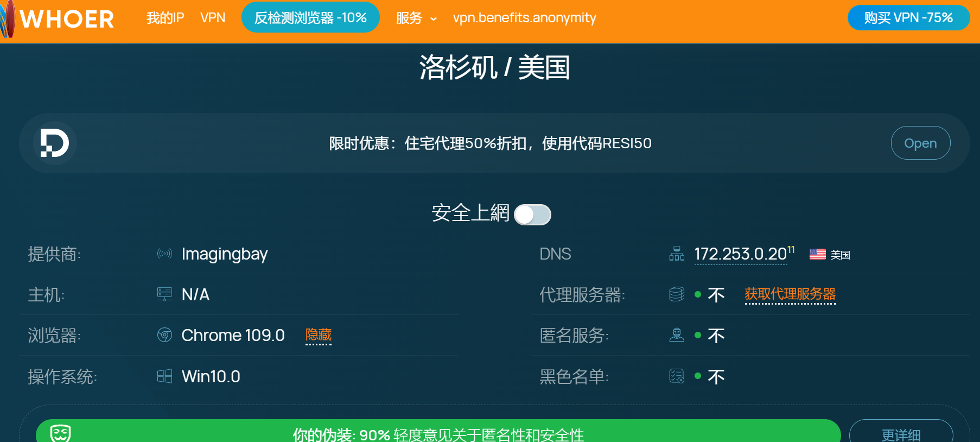980x442 pixels.
Task: Click the Windows OS icon beside Win10.0
Action: [164, 376]
